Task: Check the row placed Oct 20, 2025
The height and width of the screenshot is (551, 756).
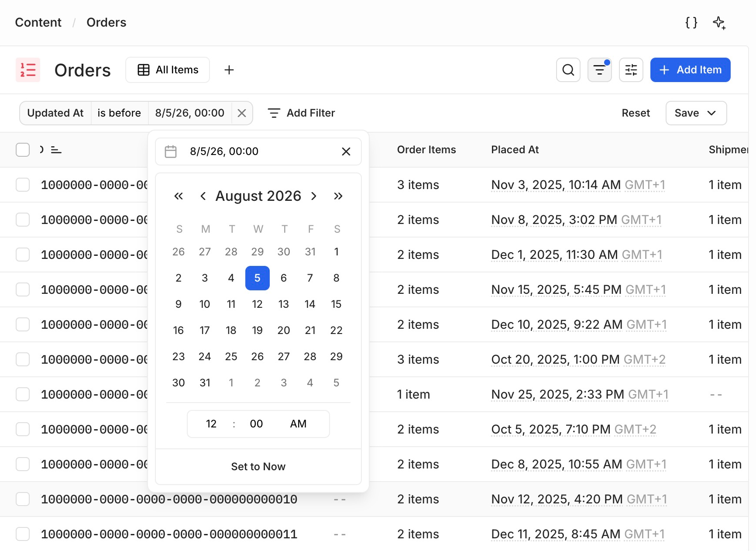Action: tap(23, 359)
